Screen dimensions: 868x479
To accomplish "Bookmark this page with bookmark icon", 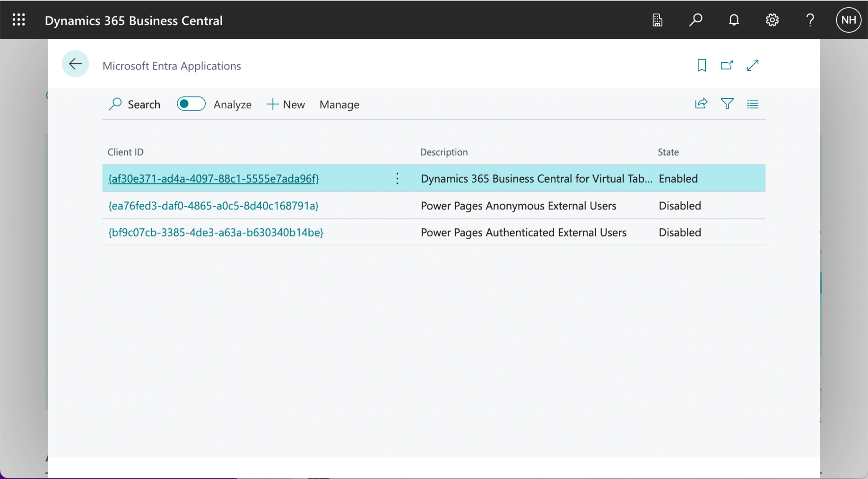I will [x=702, y=65].
